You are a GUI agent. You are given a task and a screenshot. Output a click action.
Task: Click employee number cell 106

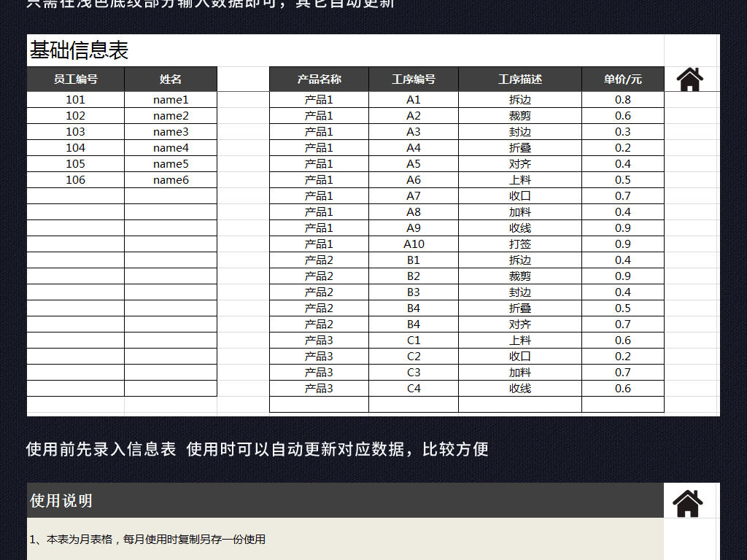[x=76, y=180]
